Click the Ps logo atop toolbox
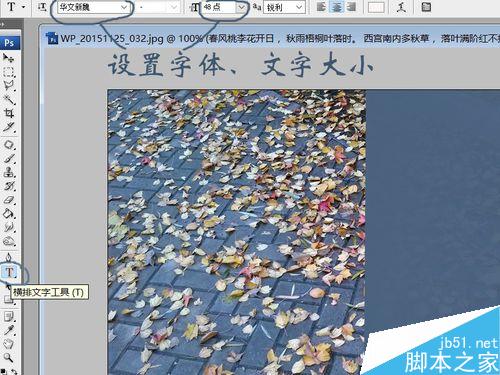 click(x=9, y=43)
